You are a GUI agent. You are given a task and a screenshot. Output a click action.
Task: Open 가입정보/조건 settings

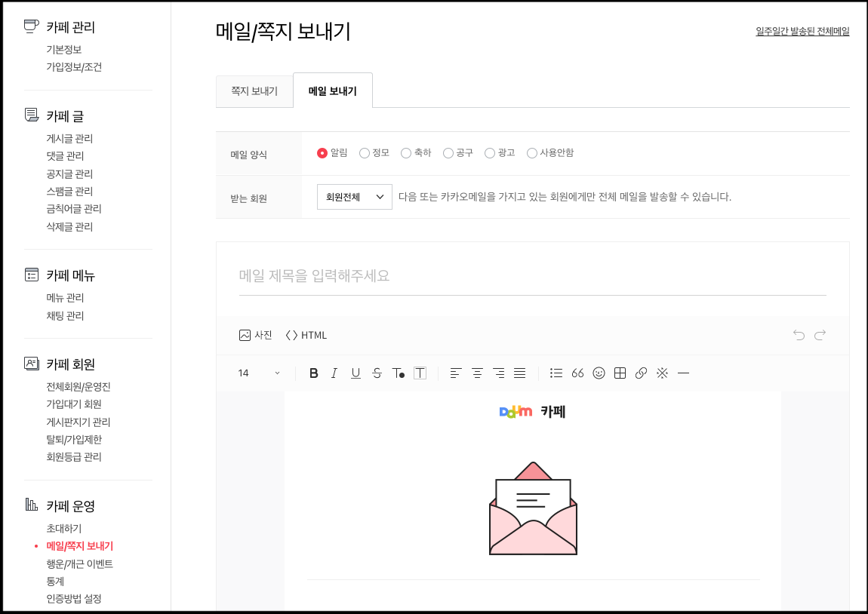(x=74, y=67)
